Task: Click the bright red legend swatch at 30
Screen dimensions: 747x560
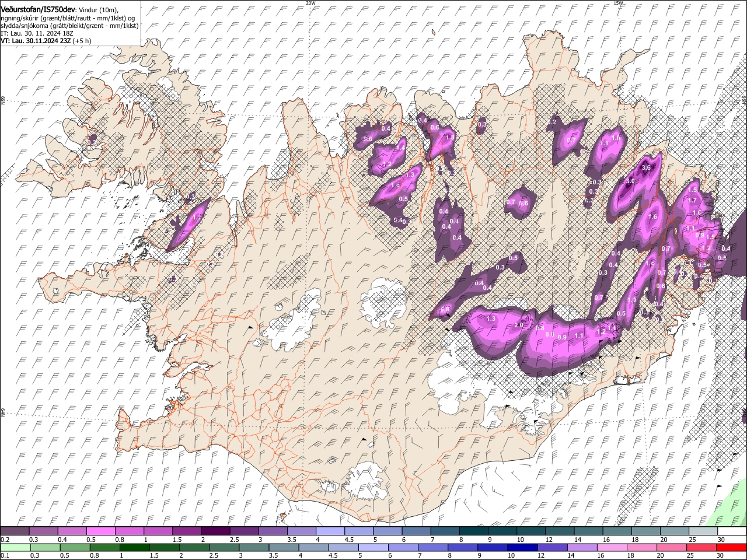Action: click(x=731, y=548)
